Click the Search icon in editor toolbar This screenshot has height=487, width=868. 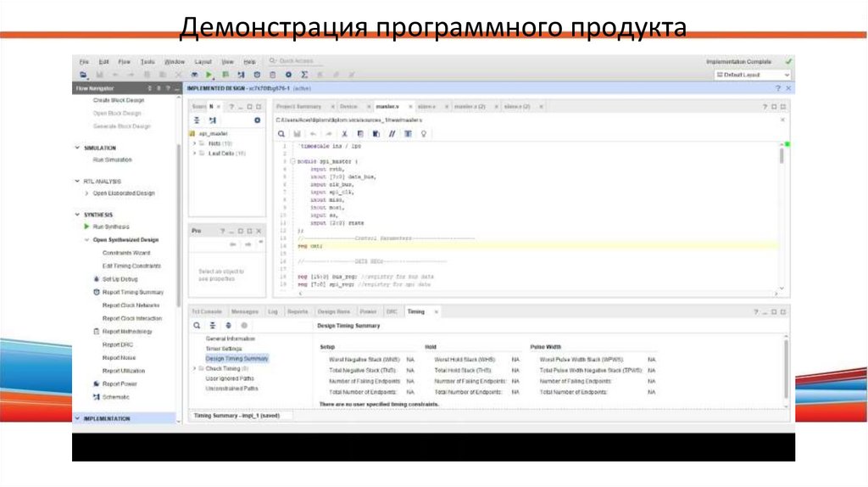click(281, 133)
